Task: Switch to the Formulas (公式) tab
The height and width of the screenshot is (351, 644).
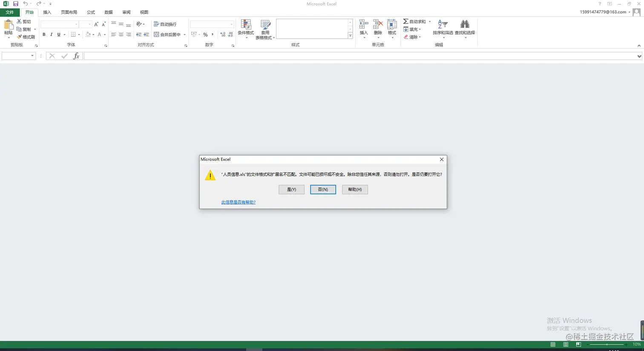Action: pyautogui.click(x=91, y=12)
